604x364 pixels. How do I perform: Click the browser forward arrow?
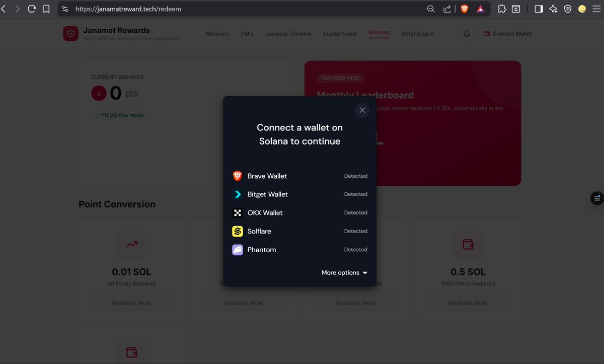17,9
